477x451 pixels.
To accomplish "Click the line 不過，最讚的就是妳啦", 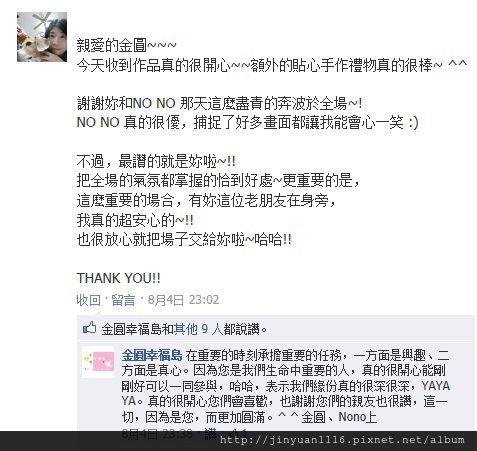I will point(156,162).
